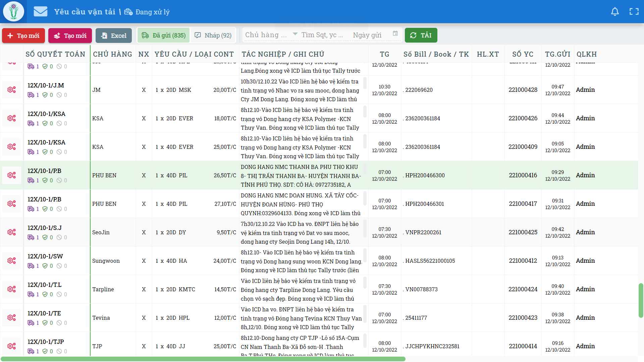
Task: Open notifications bell
Action: [x=615, y=12]
